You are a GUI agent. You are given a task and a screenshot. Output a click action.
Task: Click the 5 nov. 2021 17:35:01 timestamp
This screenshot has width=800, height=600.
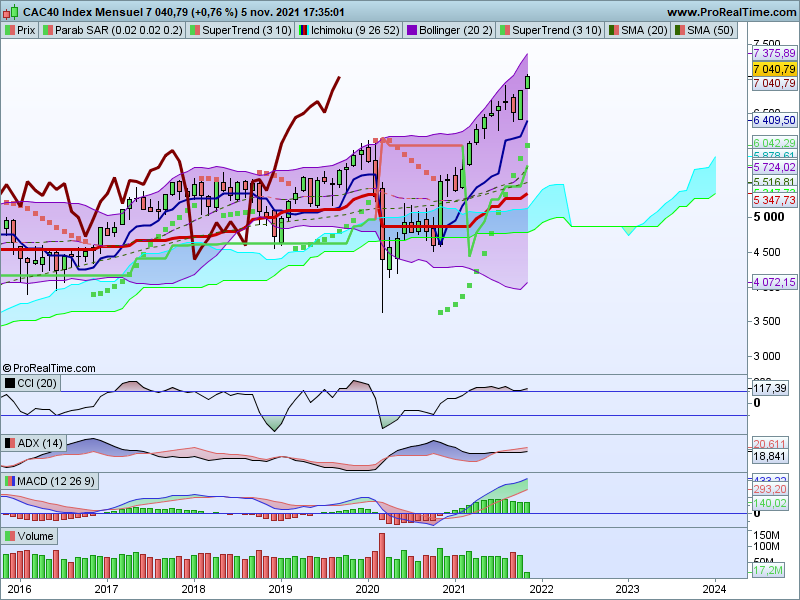(x=293, y=12)
